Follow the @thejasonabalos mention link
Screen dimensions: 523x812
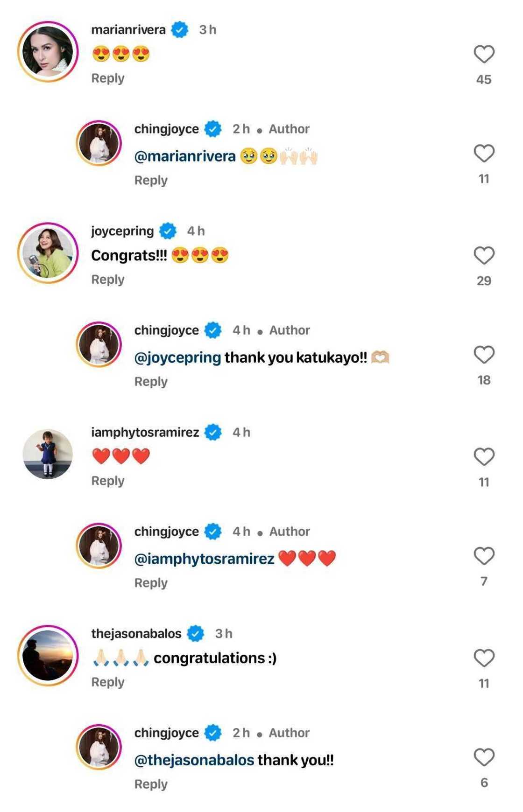[x=194, y=760]
